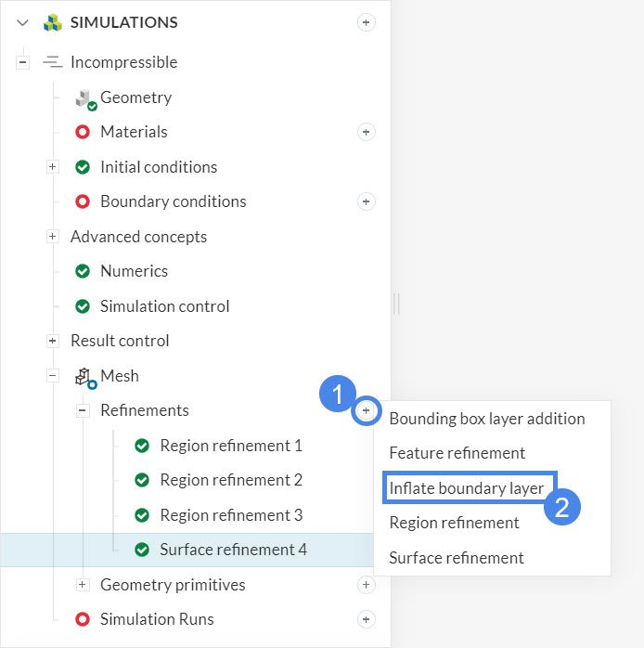Click the Mesh icon in tree
This screenshot has height=648, width=644.
click(x=85, y=376)
